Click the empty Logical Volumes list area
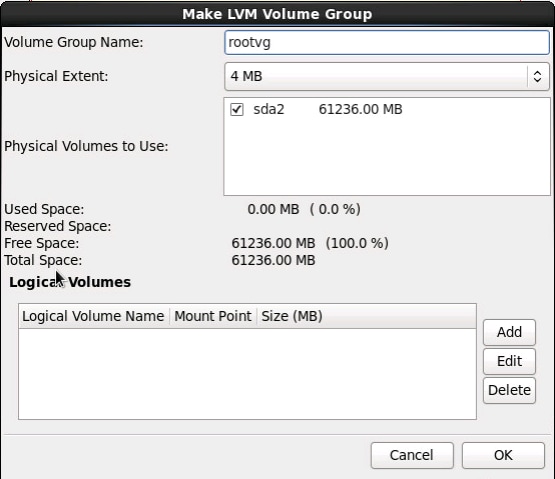The image size is (555, 479). pyautogui.click(x=247, y=374)
